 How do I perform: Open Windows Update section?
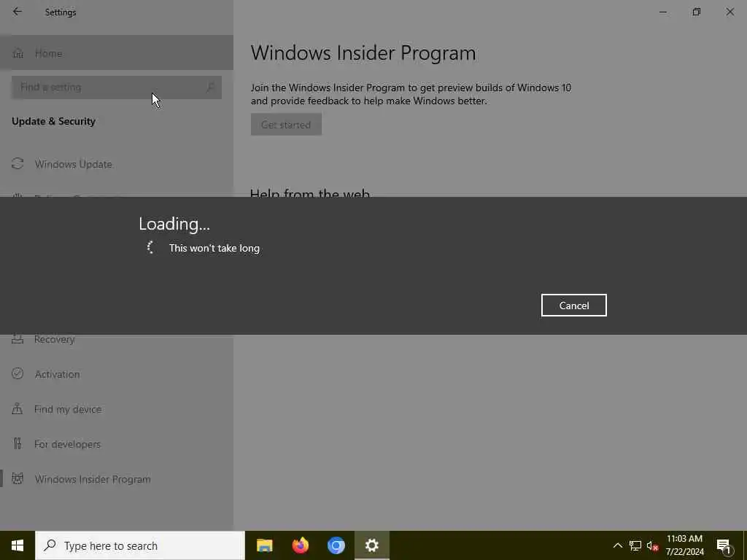(x=117, y=164)
